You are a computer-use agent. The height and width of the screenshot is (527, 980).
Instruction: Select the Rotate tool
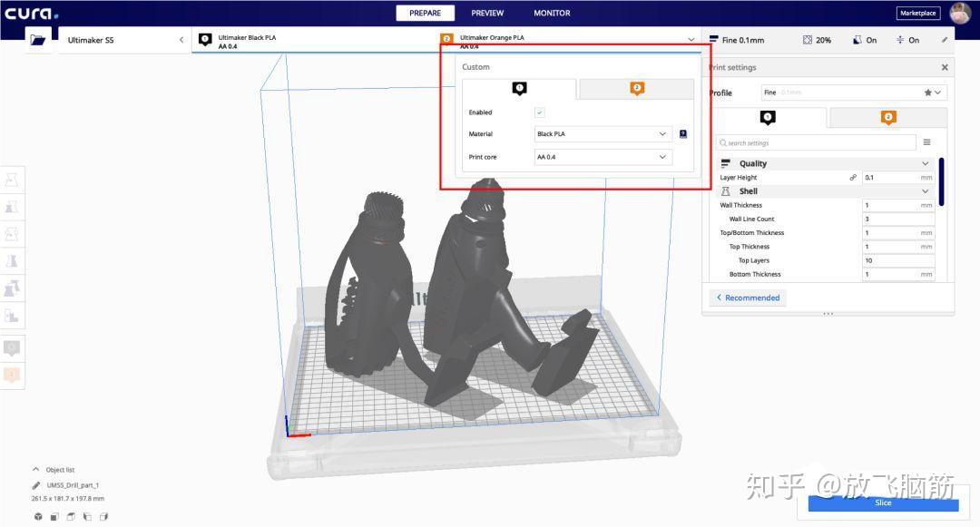point(13,234)
